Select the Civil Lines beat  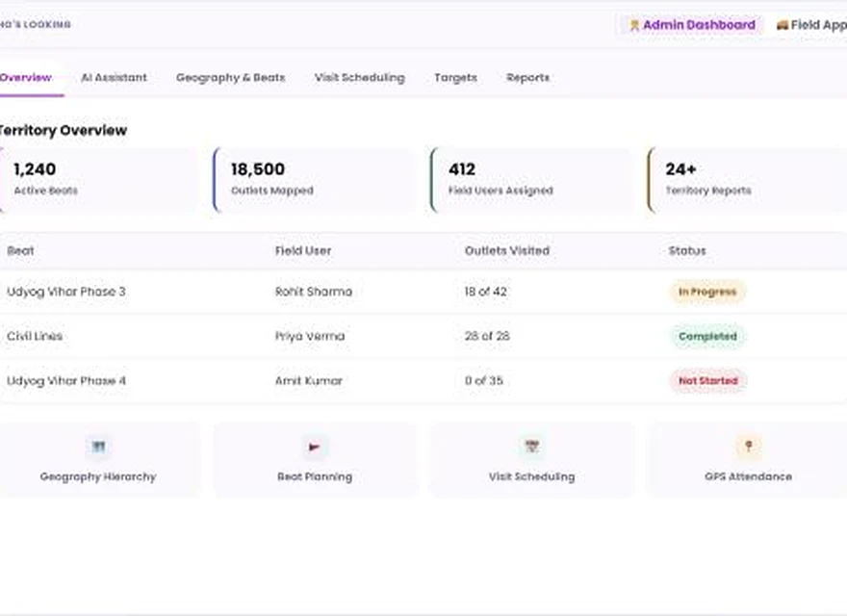tap(35, 336)
